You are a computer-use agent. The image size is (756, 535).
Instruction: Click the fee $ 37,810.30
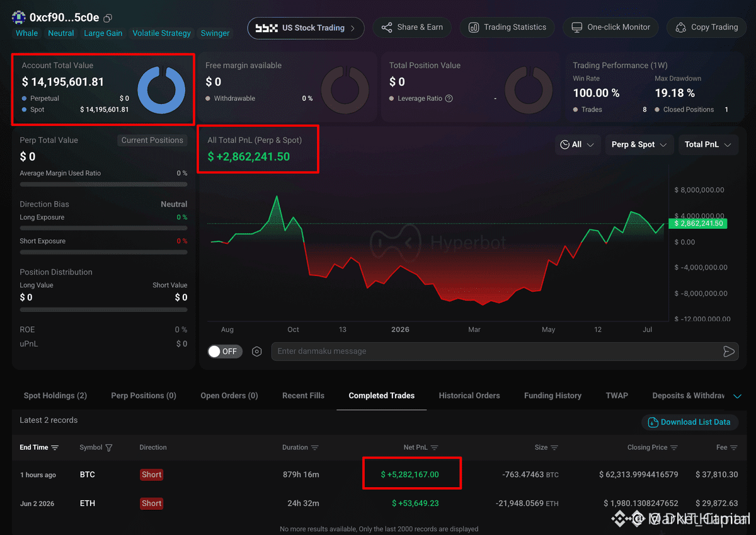point(717,475)
